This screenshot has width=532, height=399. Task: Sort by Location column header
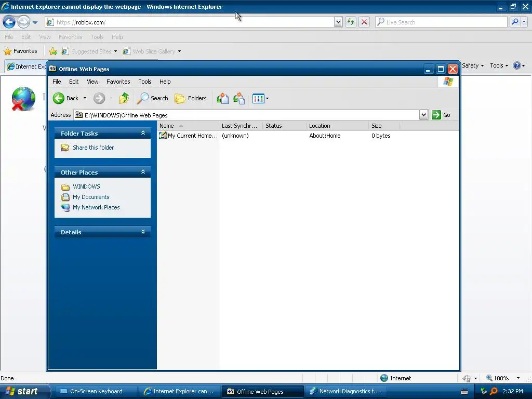337,126
